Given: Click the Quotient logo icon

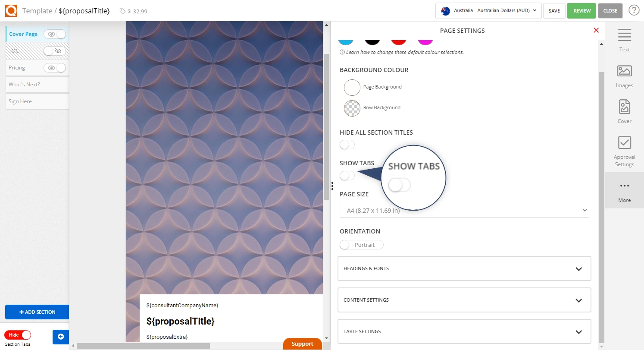Looking at the screenshot, I should point(11,10).
